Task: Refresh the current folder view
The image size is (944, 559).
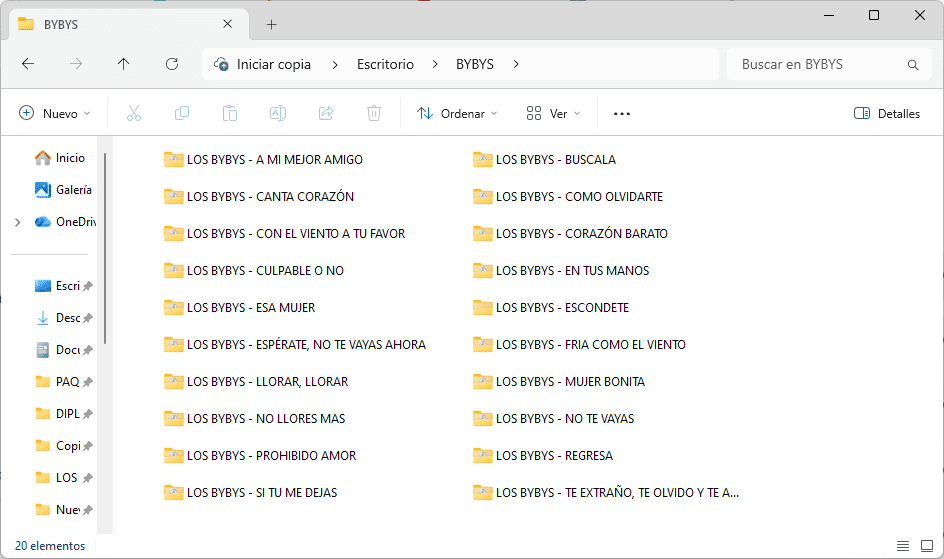Action: [172, 64]
